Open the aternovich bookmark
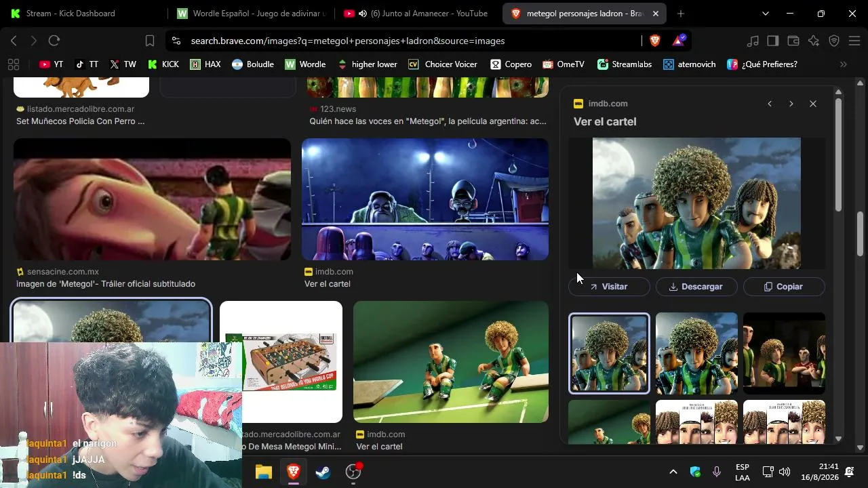868x488 pixels. pos(690,64)
